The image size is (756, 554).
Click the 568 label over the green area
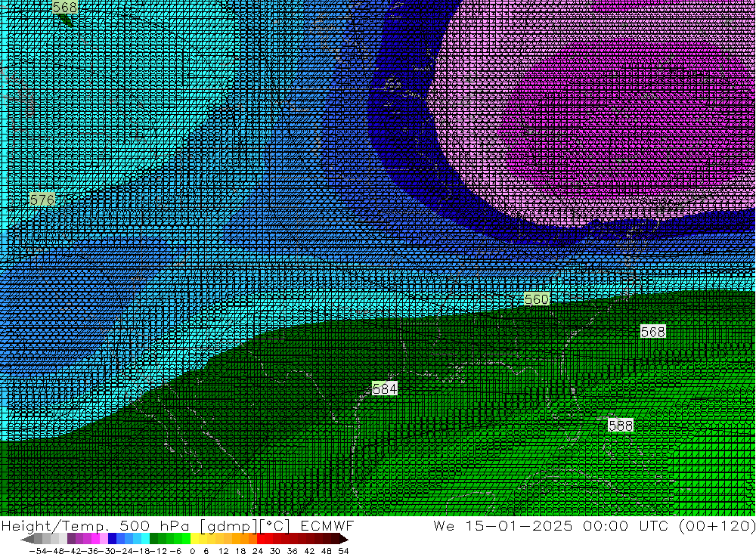pos(653,332)
